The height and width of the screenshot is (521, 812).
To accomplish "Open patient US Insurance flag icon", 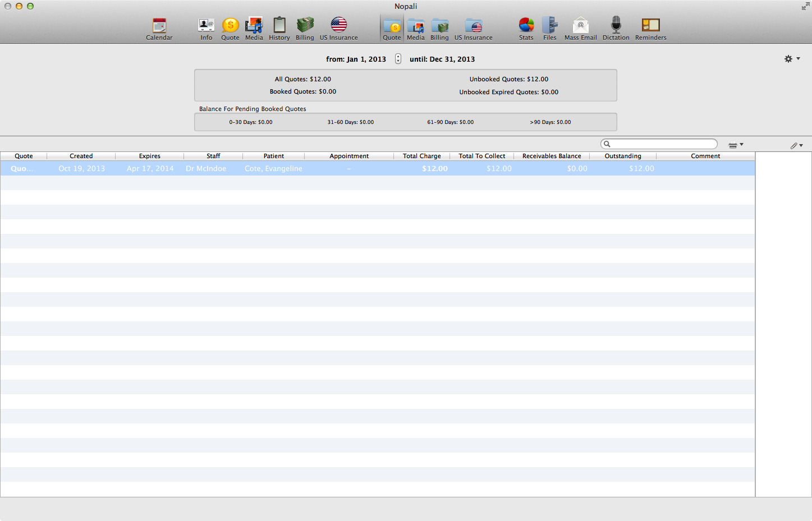I will coord(339,29).
